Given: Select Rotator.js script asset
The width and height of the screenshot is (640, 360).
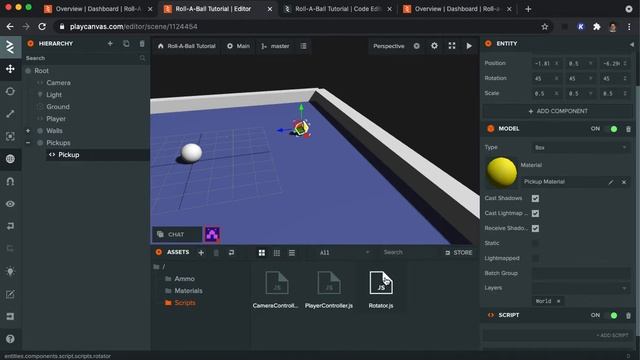Looking at the screenshot, I should pos(381,290).
